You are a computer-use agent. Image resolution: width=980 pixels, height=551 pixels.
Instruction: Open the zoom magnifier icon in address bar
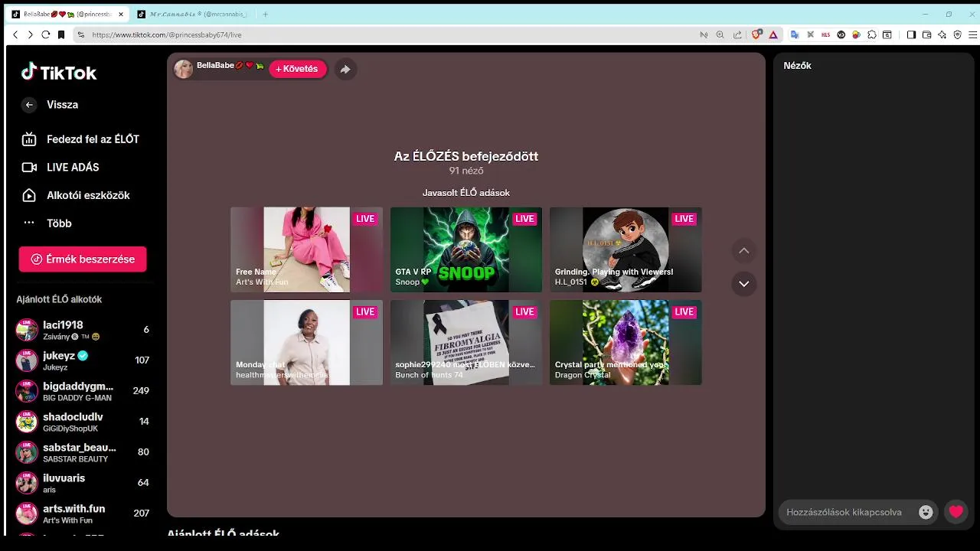point(720,34)
